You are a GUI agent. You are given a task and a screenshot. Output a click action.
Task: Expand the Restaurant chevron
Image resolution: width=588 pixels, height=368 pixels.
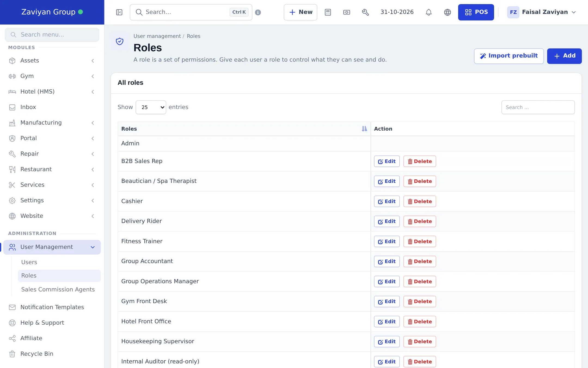pyautogui.click(x=93, y=169)
